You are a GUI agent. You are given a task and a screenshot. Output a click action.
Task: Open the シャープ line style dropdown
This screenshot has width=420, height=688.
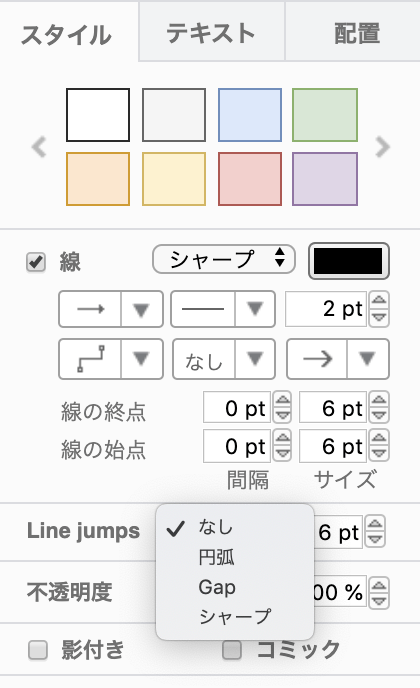point(224,259)
